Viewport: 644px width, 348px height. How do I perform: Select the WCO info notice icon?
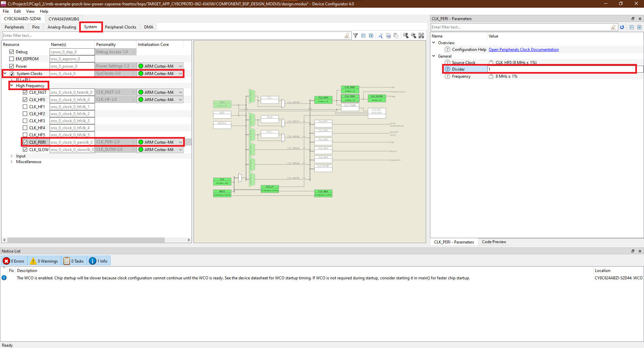click(x=4, y=278)
